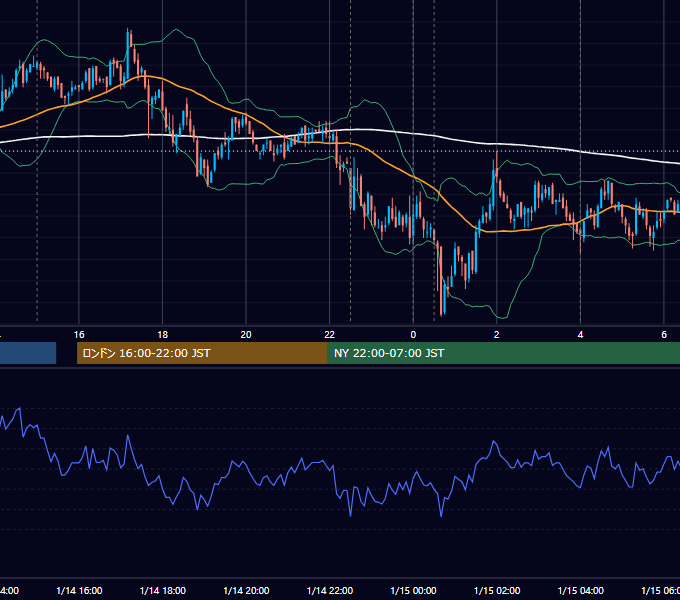The image size is (680, 600).
Task: Click the blue session bar before London
Action: tap(28, 353)
